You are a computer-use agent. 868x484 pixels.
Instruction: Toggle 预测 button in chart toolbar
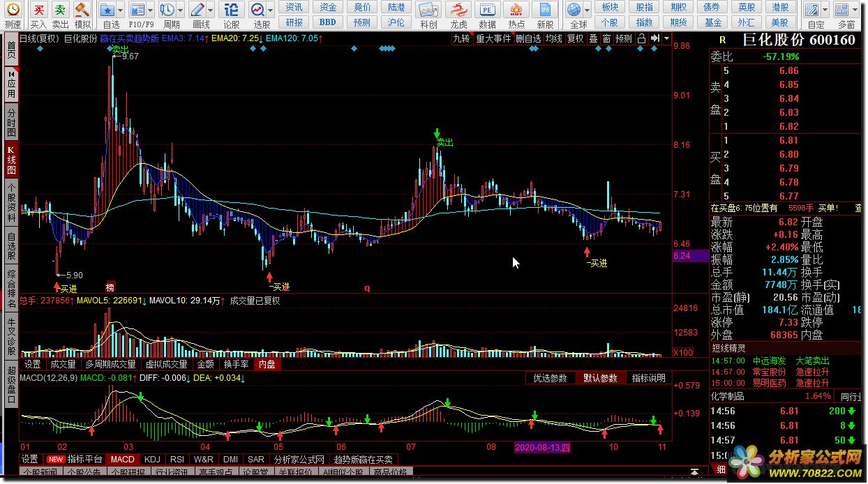coord(624,38)
